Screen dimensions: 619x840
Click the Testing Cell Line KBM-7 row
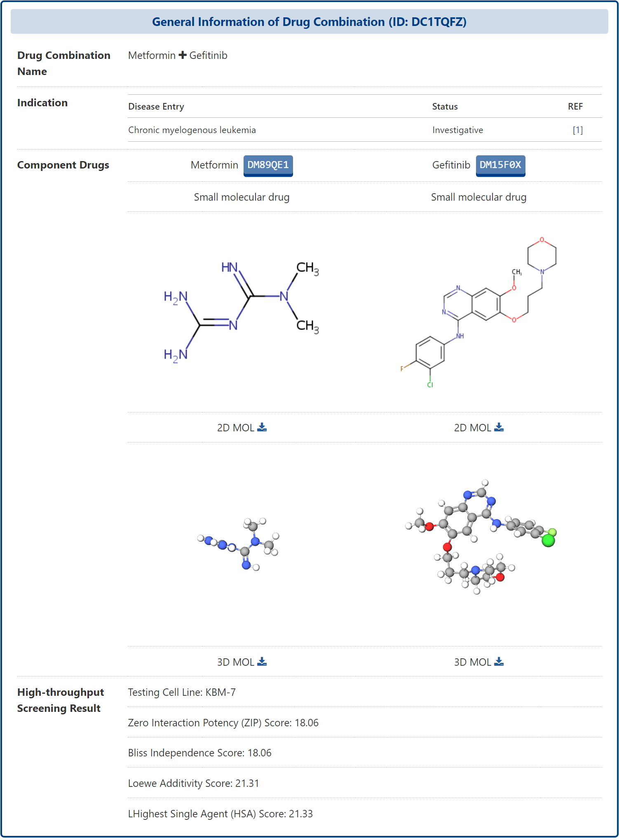(x=182, y=692)
